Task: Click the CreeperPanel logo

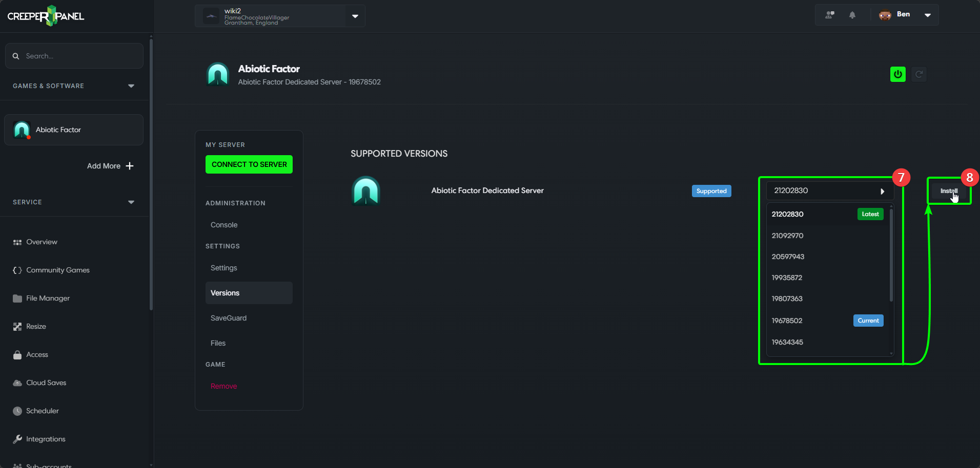Action: (x=46, y=16)
